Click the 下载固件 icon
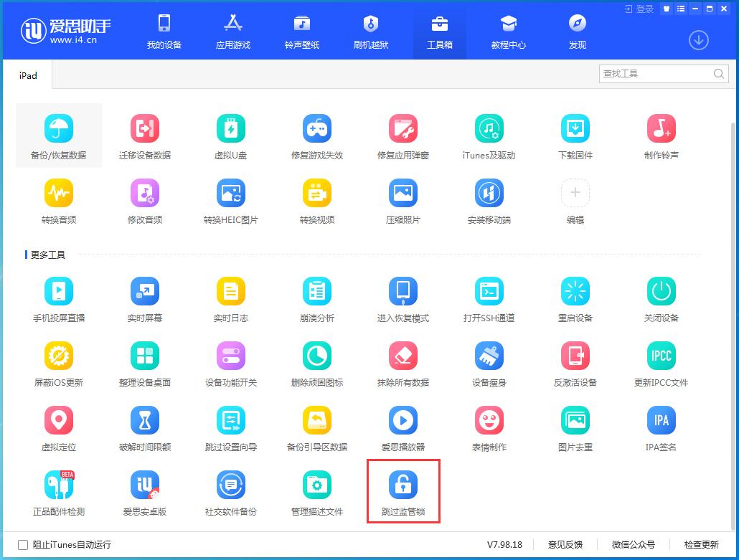739x560 pixels. click(575, 128)
